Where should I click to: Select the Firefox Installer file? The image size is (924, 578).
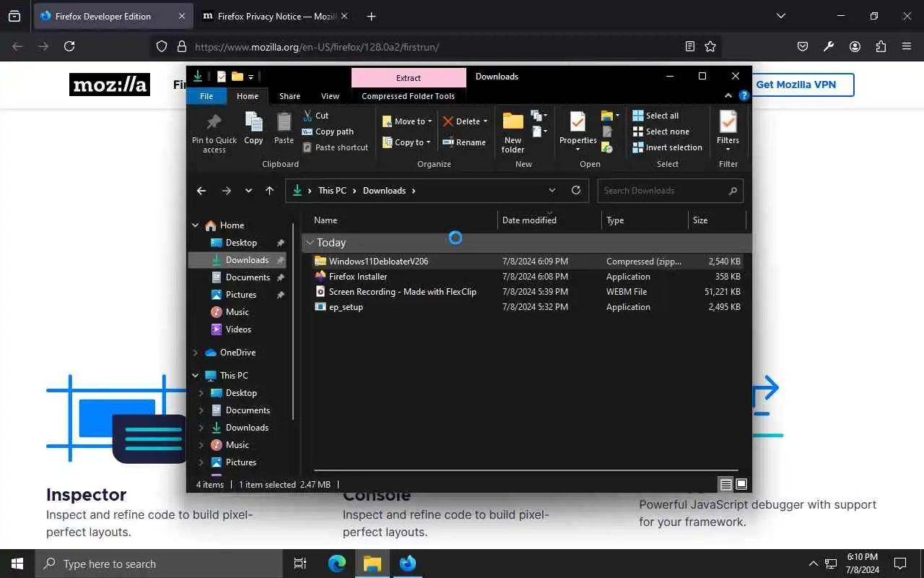pyautogui.click(x=528, y=277)
